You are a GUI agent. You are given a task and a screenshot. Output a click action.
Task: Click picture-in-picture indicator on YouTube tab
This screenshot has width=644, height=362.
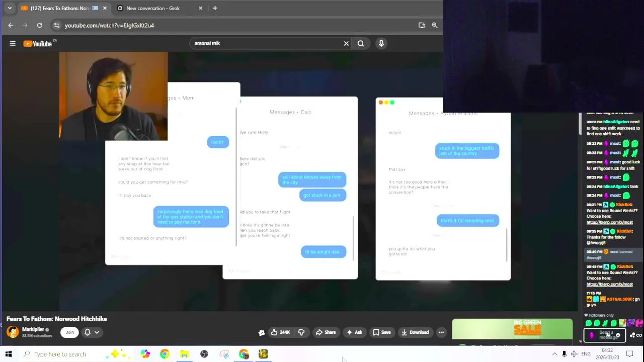[x=95, y=8]
